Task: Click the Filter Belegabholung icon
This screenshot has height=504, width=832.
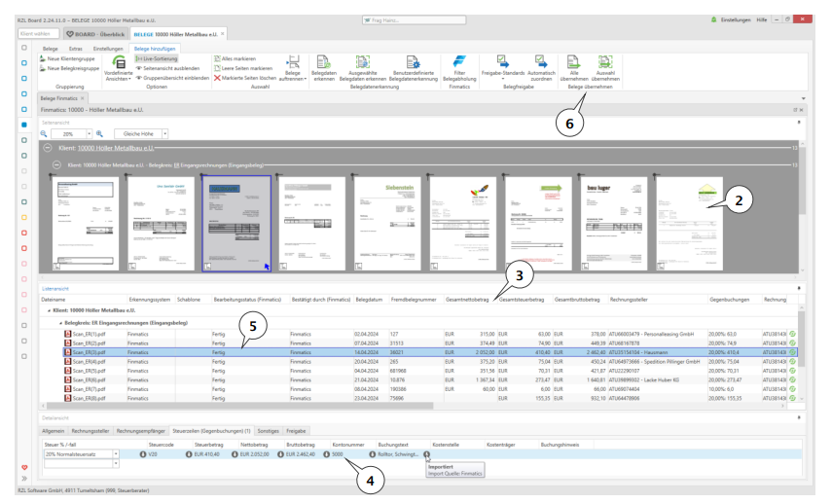Action: [x=460, y=62]
